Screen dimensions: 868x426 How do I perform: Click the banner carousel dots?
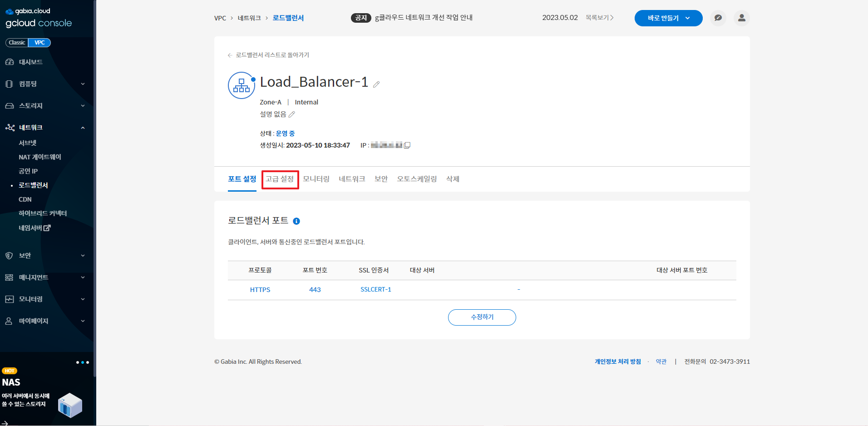pos(83,362)
